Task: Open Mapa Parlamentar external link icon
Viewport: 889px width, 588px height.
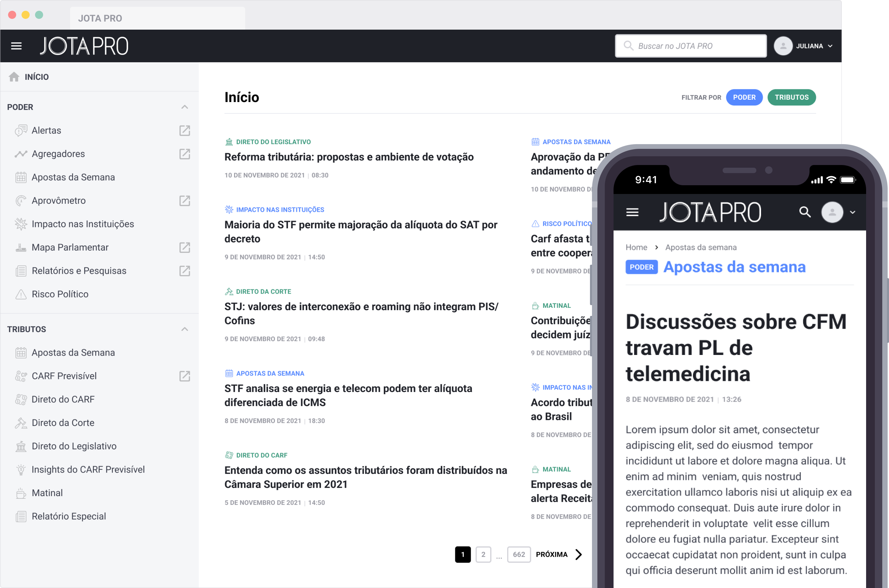Action: tap(184, 248)
